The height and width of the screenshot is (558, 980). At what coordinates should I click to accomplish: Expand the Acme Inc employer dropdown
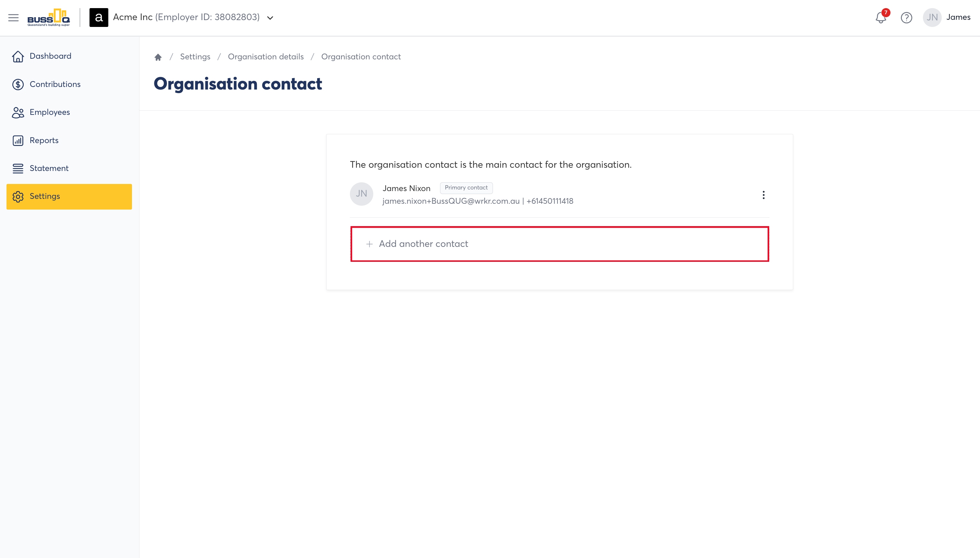[270, 18]
